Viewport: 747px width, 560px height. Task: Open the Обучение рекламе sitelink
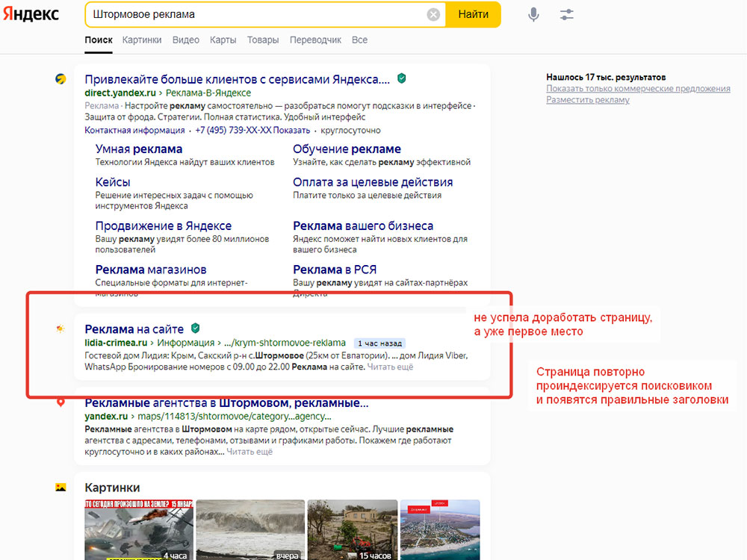point(347,149)
